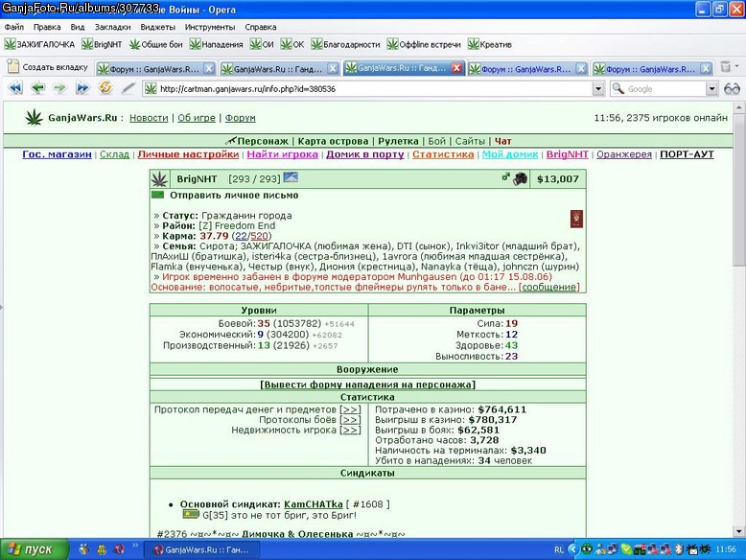This screenshot has height=560, width=746.
Task: Open the Инструменты menu
Action: 210,27
